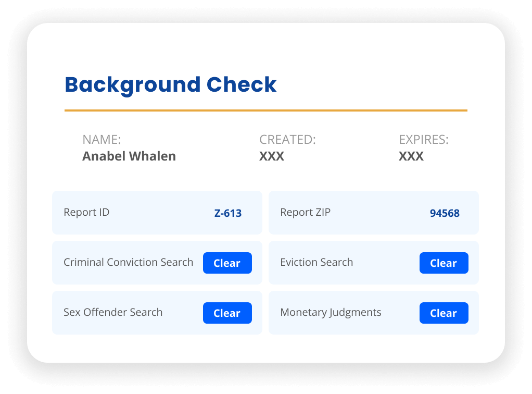The image size is (532, 394).
Task: Click the NAME label
Action: click(x=102, y=139)
